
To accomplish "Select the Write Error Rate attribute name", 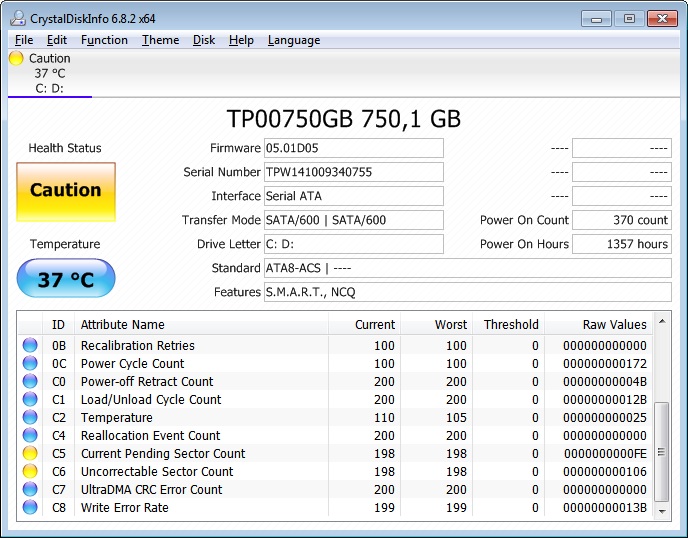I will (x=125, y=507).
